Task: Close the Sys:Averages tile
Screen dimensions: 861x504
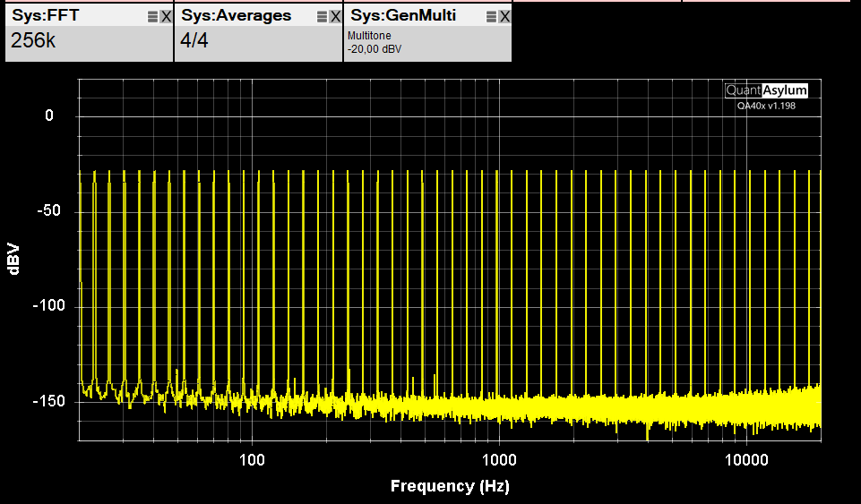Action: (335, 17)
